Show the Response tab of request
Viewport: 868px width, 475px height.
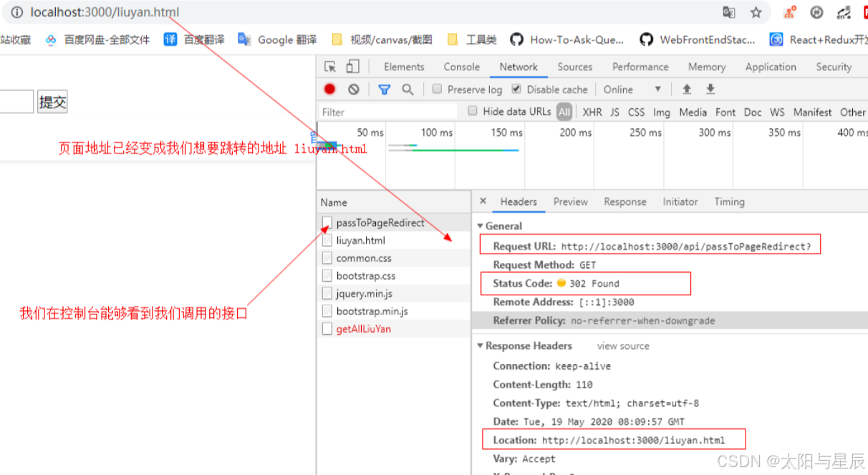[x=625, y=202]
